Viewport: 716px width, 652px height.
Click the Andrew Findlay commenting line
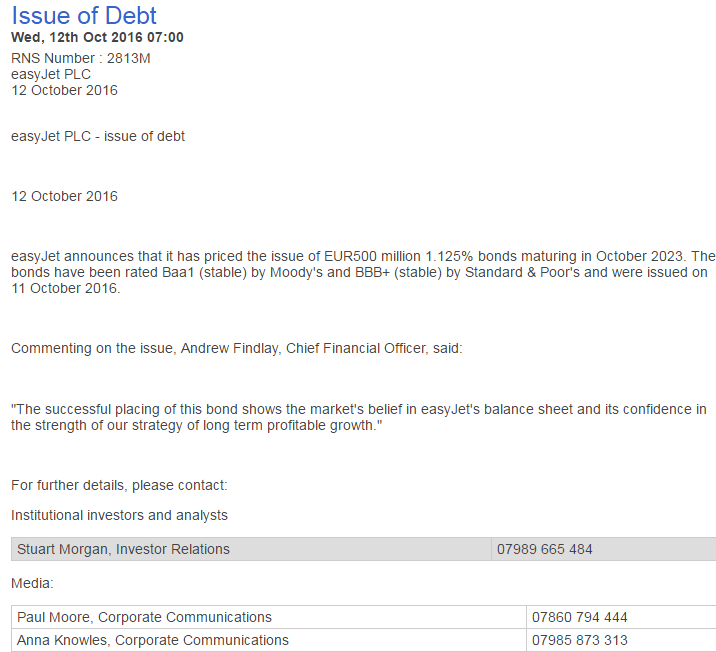(237, 348)
